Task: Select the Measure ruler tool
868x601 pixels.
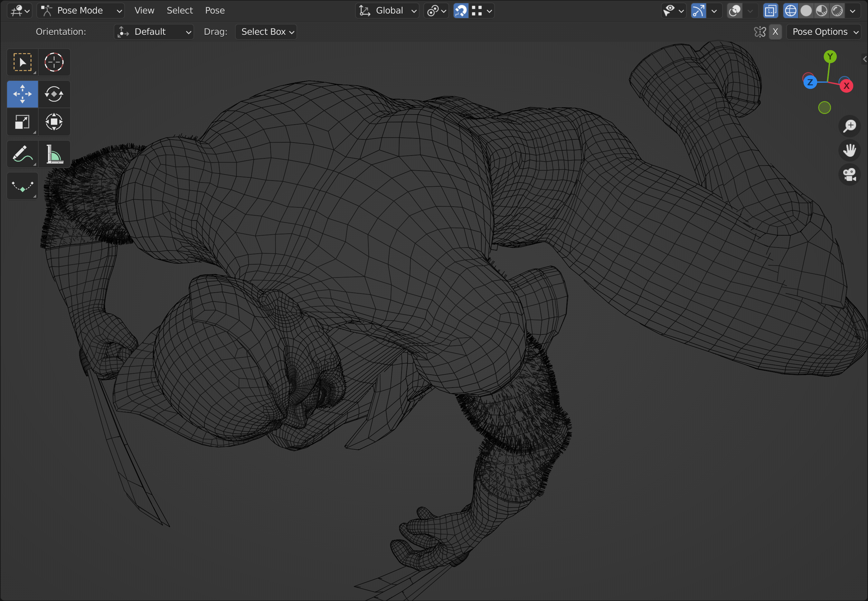Action: click(54, 154)
